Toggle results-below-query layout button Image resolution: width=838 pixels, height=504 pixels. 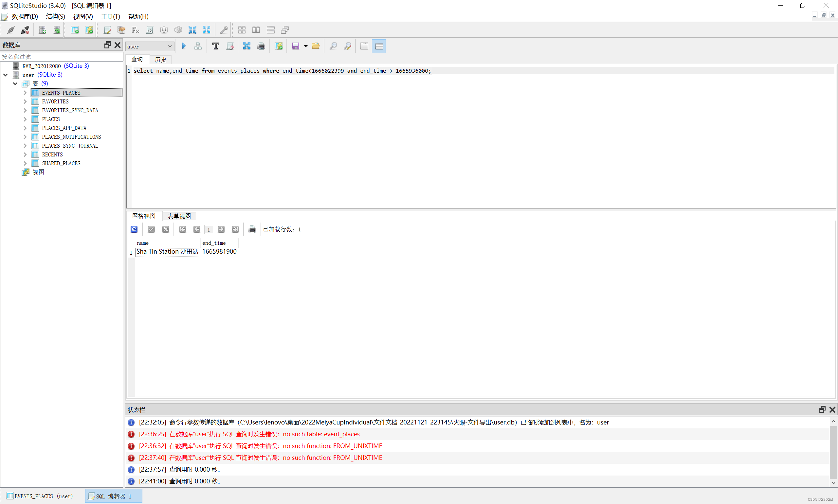tap(379, 46)
